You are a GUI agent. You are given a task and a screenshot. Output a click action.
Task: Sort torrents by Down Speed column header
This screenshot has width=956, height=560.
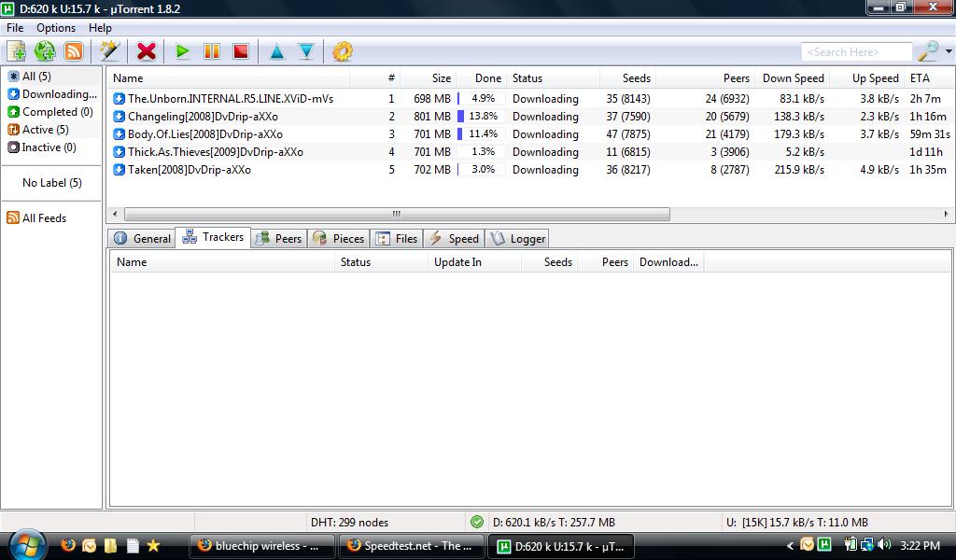coord(792,78)
